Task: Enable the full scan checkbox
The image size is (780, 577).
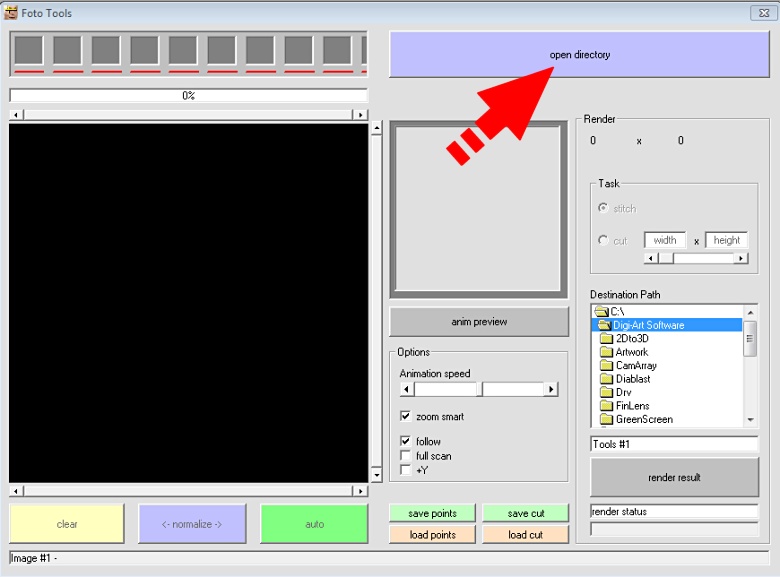Action: tap(406, 456)
